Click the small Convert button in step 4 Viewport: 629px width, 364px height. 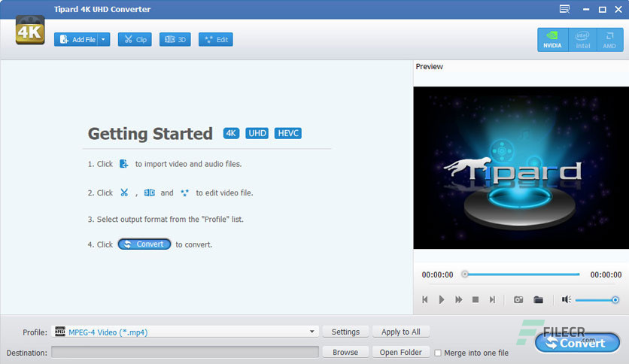(x=144, y=244)
